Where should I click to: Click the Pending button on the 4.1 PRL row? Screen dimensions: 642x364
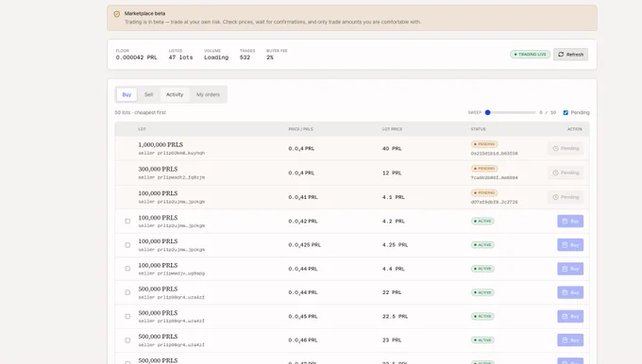click(566, 197)
